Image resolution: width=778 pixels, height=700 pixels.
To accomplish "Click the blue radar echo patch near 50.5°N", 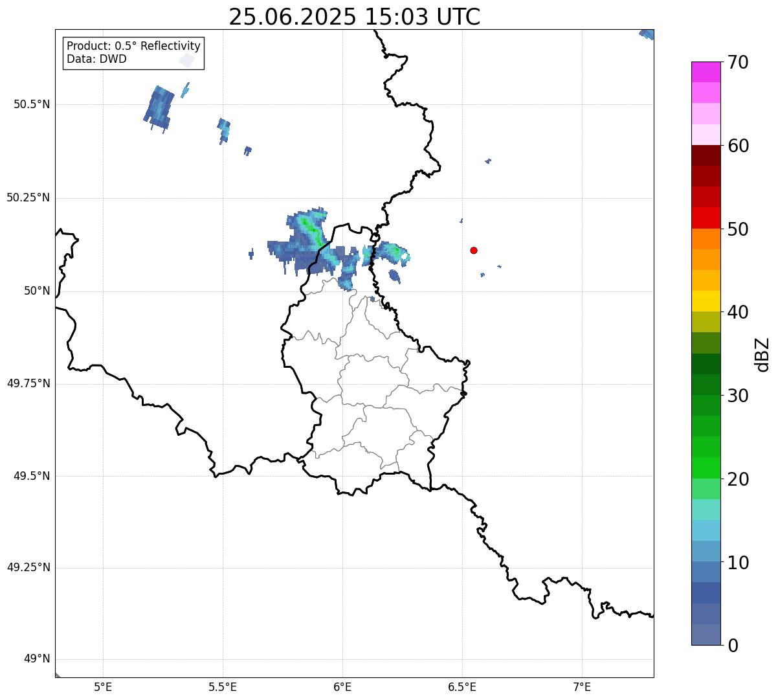I will click(159, 108).
